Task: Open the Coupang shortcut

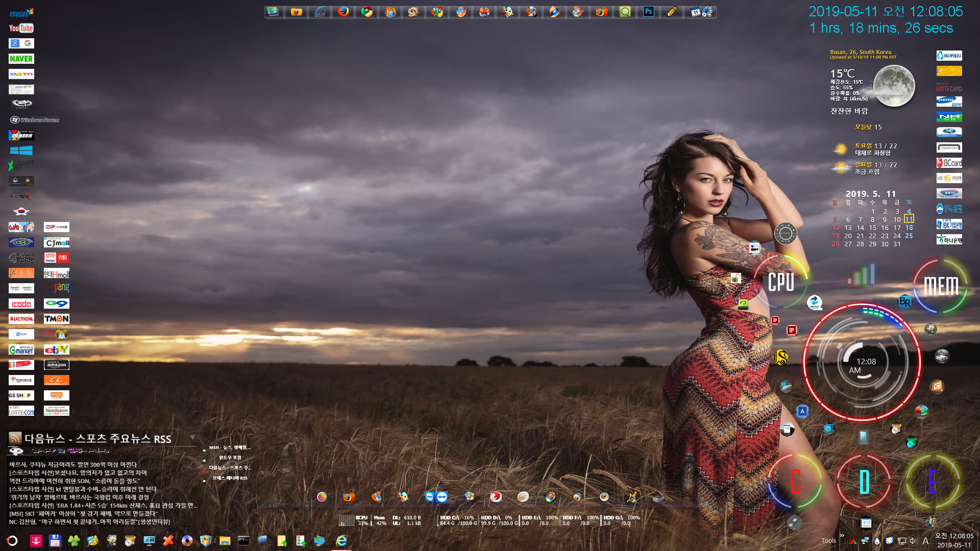Action: tap(57, 288)
